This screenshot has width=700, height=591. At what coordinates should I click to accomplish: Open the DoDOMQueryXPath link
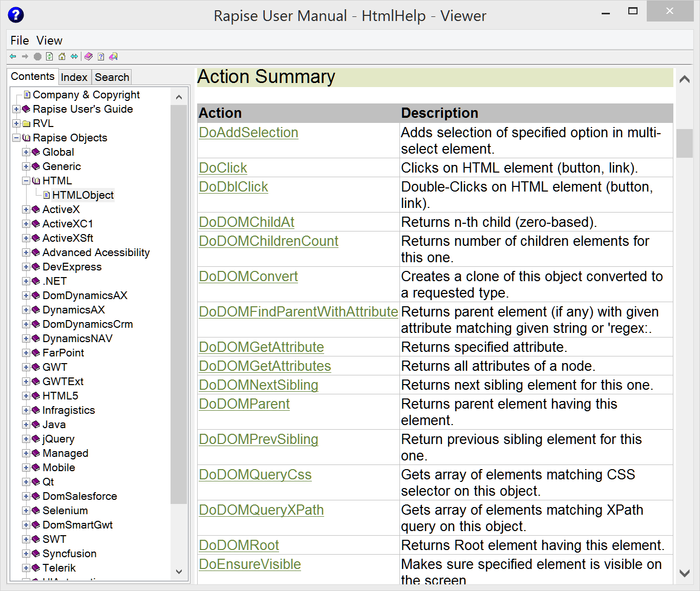click(261, 510)
